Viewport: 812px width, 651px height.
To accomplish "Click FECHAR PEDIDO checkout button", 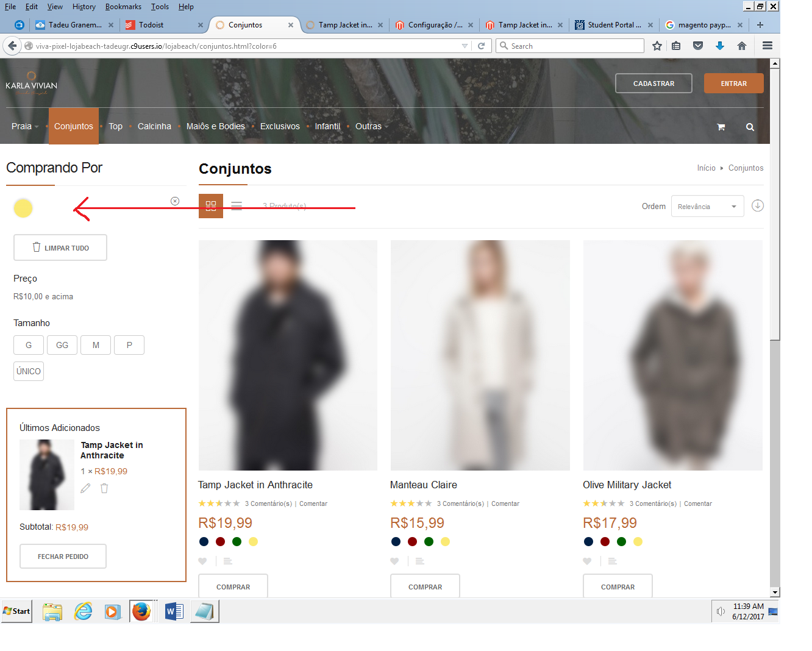I will pyautogui.click(x=63, y=557).
